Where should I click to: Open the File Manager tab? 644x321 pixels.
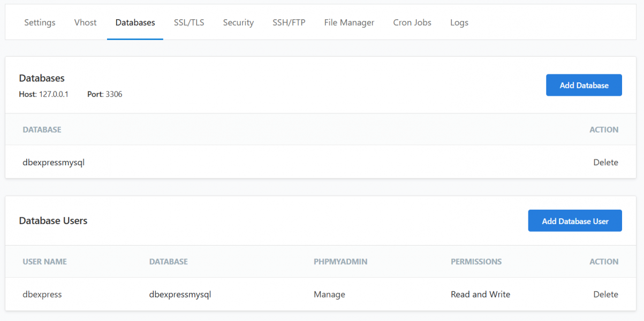349,22
